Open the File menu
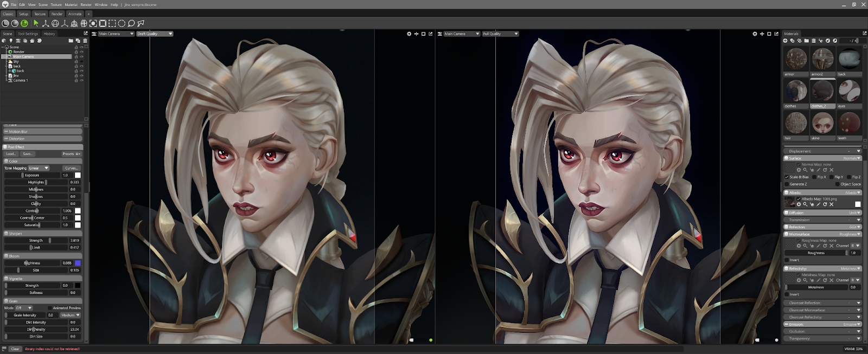This screenshot has height=354, width=868. (14, 4)
